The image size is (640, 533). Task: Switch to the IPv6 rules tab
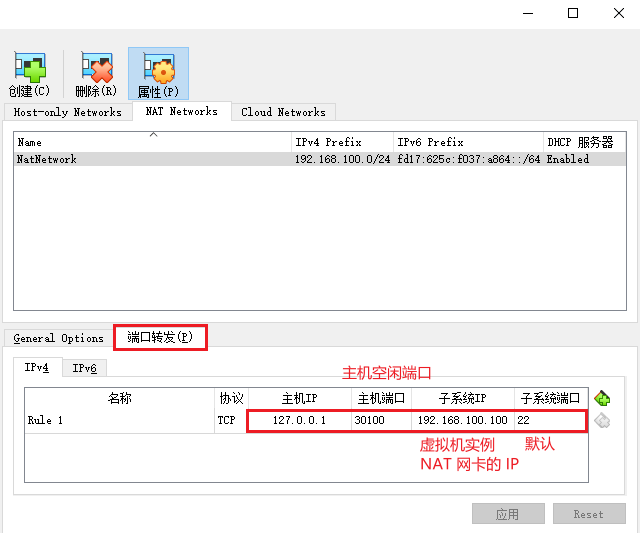point(85,368)
